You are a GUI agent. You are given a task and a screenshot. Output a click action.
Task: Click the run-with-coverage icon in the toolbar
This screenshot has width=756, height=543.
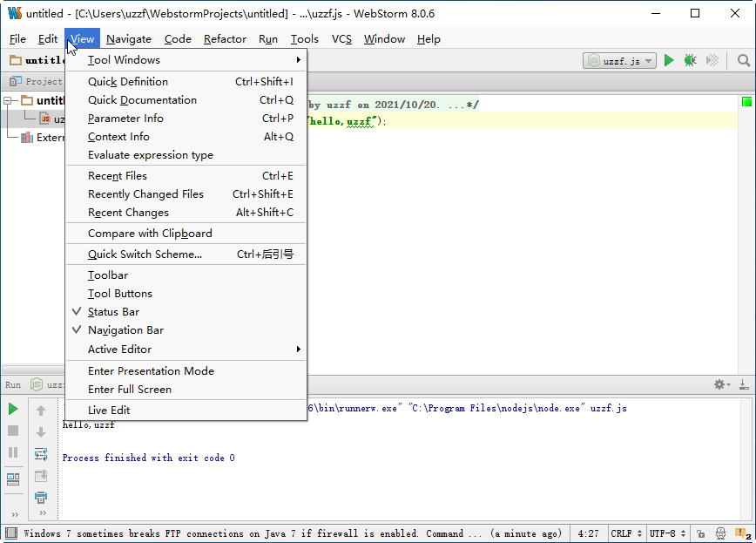(712, 60)
